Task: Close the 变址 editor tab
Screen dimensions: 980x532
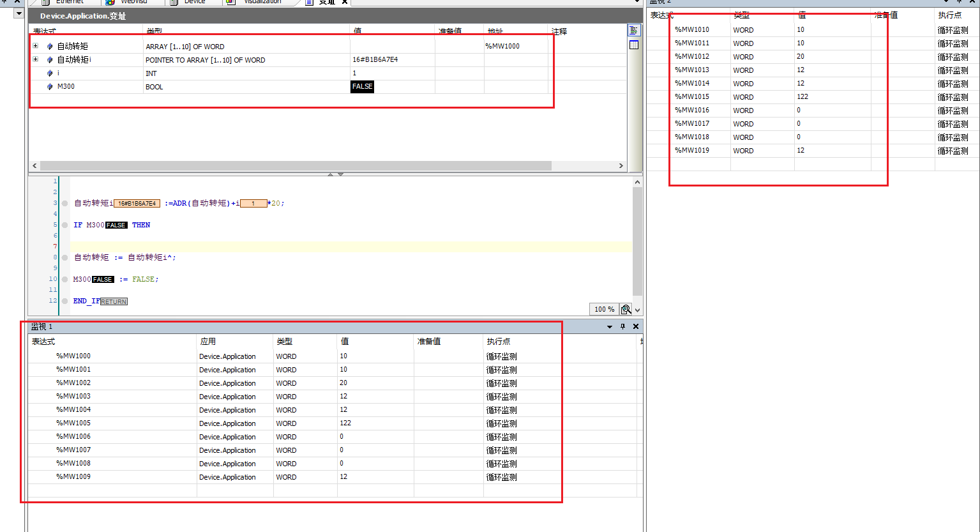Action: point(345,2)
